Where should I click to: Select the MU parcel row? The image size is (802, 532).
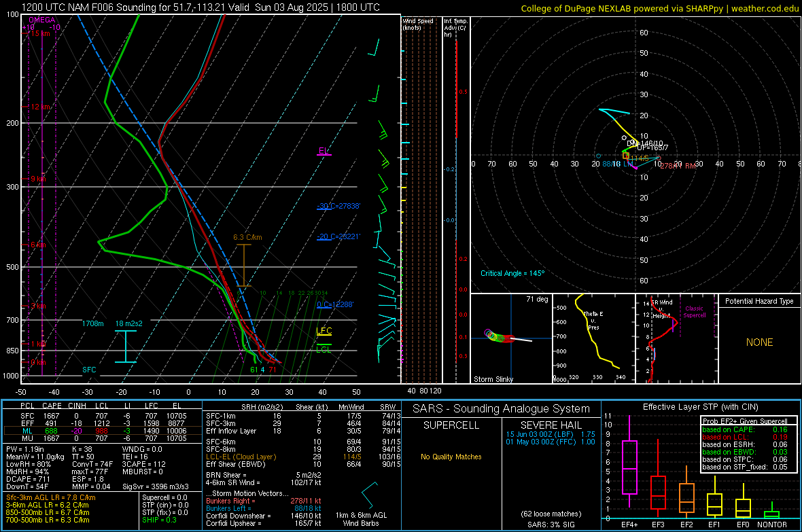pos(103,438)
